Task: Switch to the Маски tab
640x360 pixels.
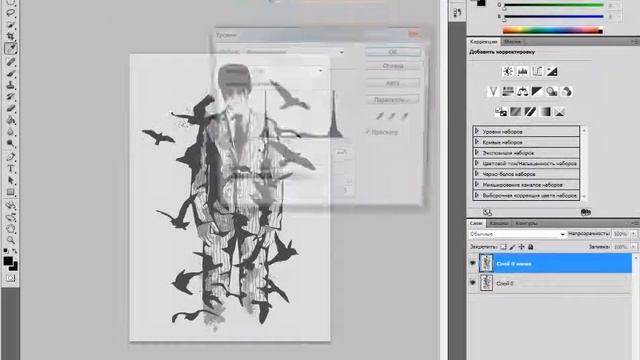Action: [x=512, y=42]
